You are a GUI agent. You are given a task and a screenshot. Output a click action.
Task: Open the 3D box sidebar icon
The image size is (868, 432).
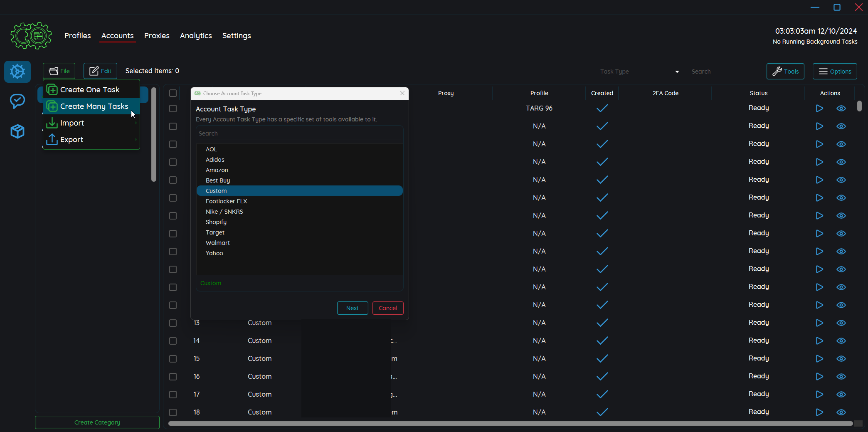pos(17,131)
